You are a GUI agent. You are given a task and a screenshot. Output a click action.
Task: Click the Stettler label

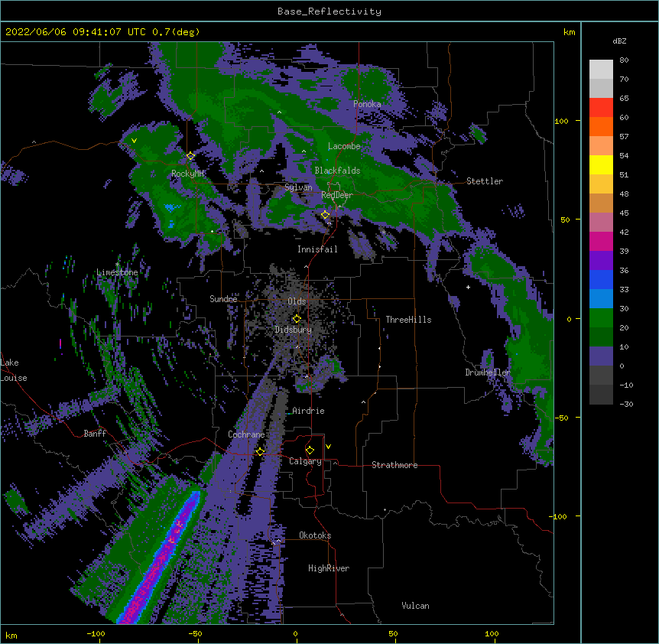485,181
